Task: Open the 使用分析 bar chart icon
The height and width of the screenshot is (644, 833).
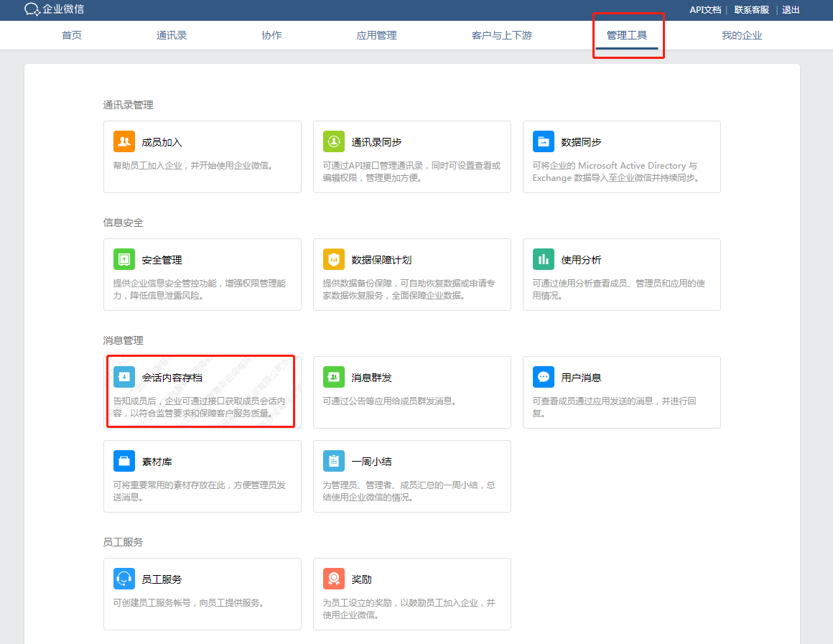Action: (x=544, y=259)
